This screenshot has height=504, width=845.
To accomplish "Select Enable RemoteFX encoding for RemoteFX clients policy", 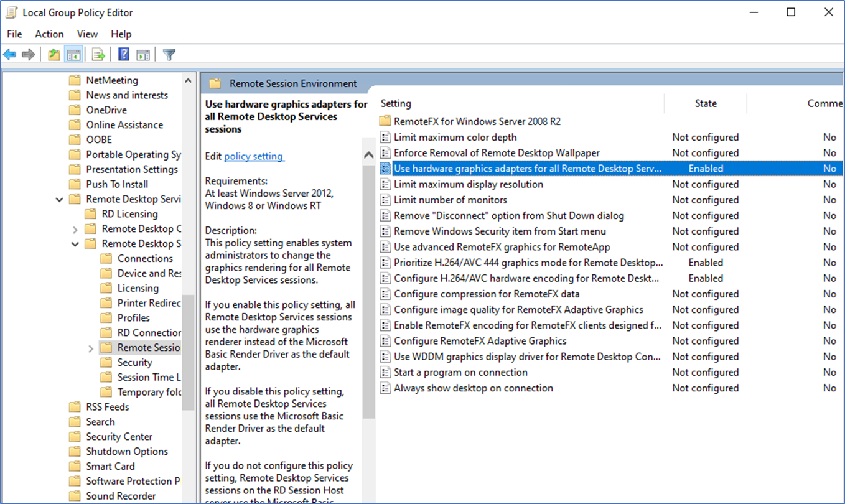I will [528, 325].
